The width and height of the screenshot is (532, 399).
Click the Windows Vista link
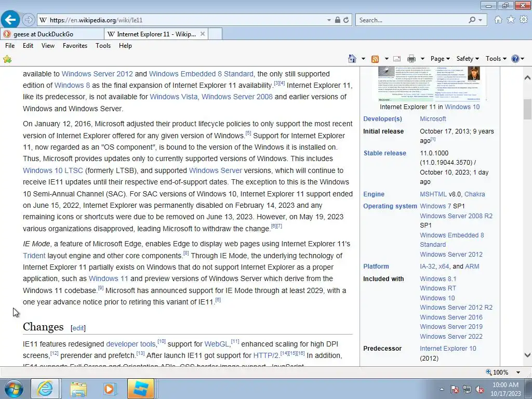[x=174, y=97]
